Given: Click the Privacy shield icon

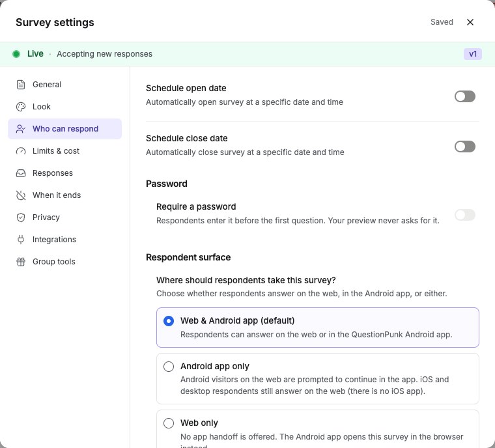Looking at the screenshot, I should [21, 217].
